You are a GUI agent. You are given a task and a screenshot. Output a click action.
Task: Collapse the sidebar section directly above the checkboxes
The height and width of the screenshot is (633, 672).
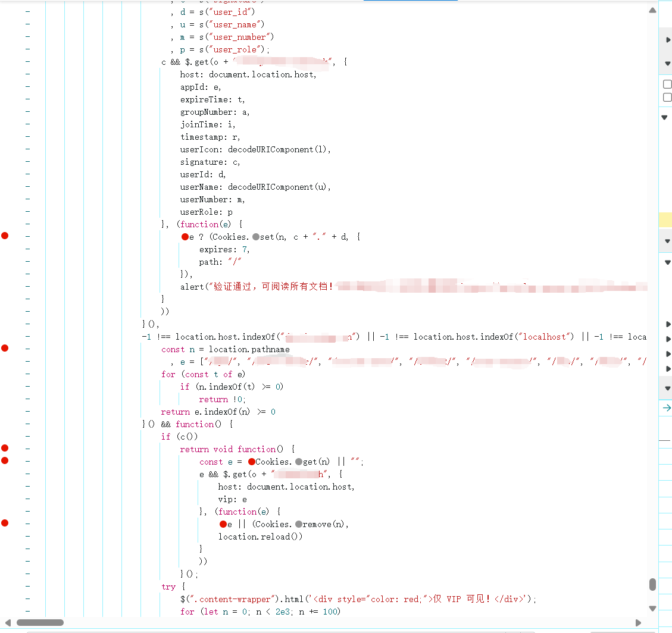point(667,63)
